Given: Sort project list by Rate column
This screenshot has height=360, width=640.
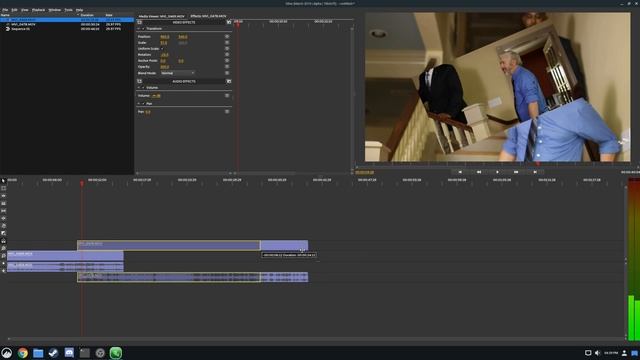Looking at the screenshot, I should pyautogui.click(x=119, y=15).
